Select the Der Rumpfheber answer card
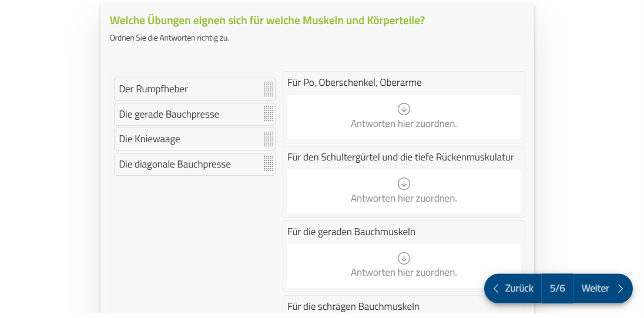Image resolution: width=644 pixels, height=318 pixels. tap(194, 89)
